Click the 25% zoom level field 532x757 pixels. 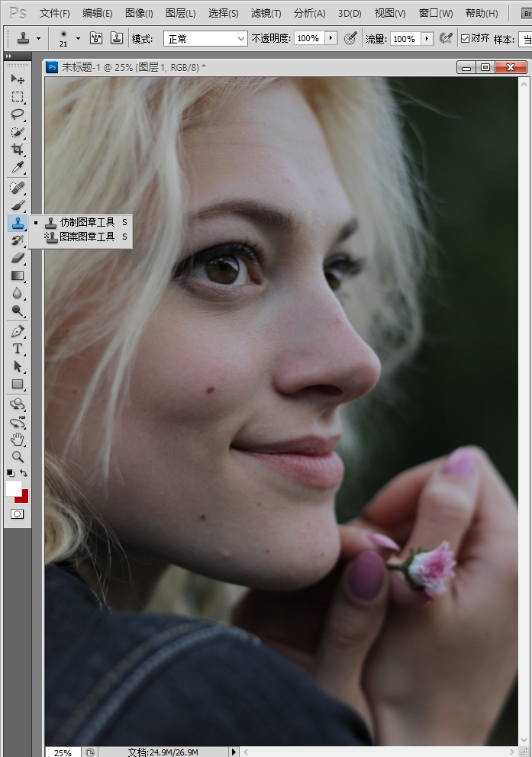63,752
